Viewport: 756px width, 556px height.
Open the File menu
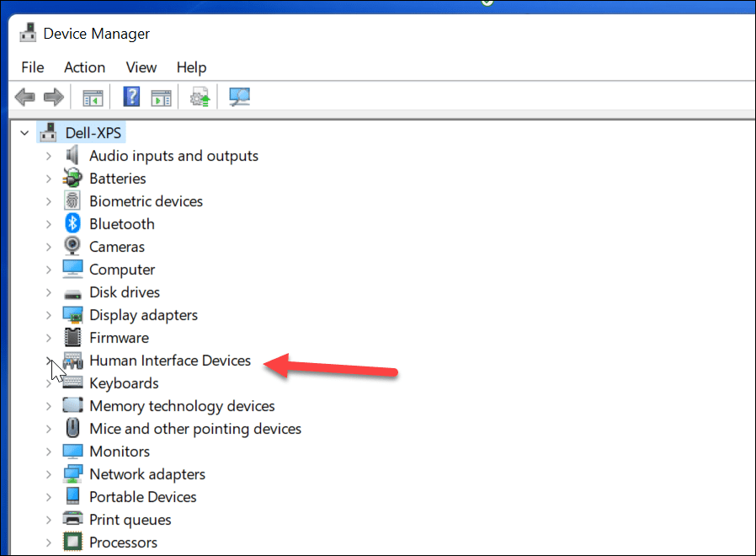pos(32,67)
